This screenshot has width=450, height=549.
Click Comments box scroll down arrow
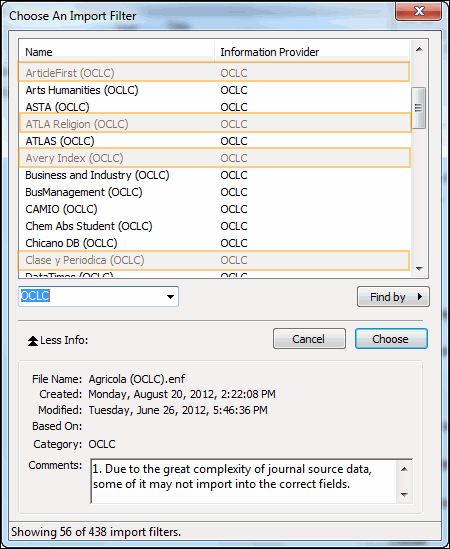[x=404, y=494]
